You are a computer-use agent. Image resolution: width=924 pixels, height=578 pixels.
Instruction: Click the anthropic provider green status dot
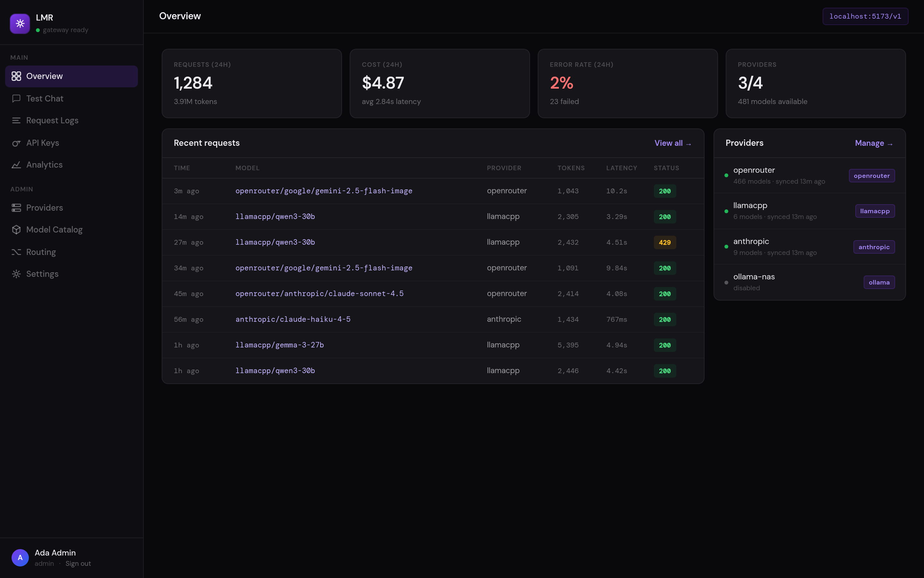click(726, 247)
